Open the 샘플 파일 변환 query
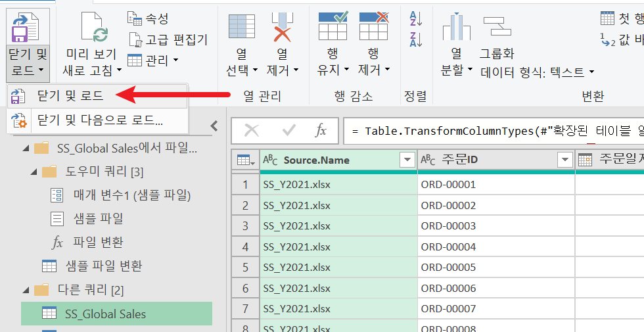Image resolution: width=644 pixels, height=332 pixels. tap(104, 266)
